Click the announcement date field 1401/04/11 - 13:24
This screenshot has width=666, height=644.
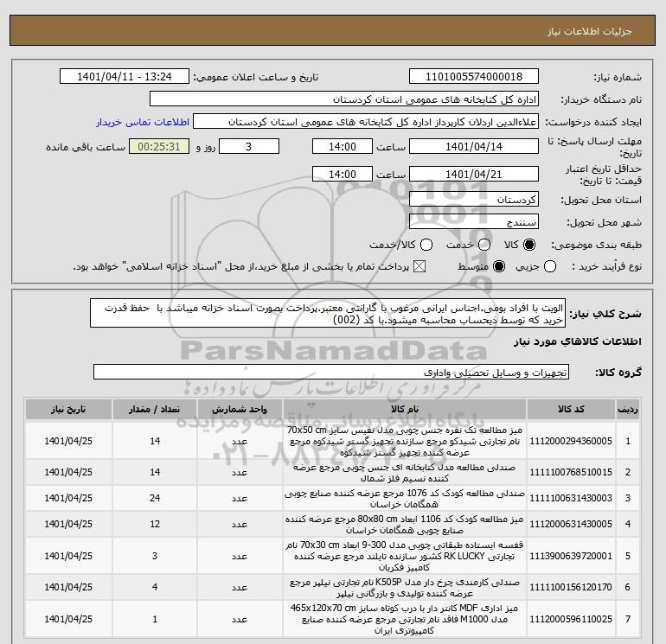(x=124, y=76)
